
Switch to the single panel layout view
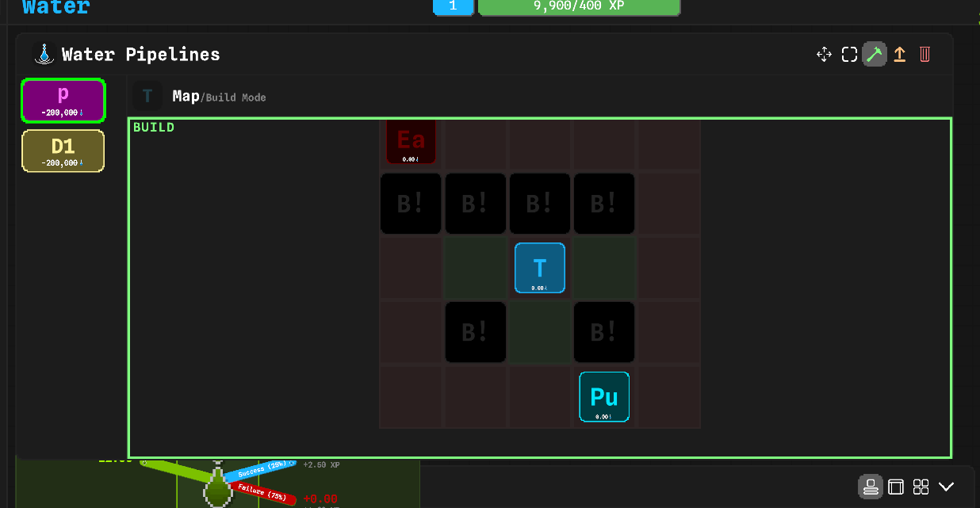(896, 487)
